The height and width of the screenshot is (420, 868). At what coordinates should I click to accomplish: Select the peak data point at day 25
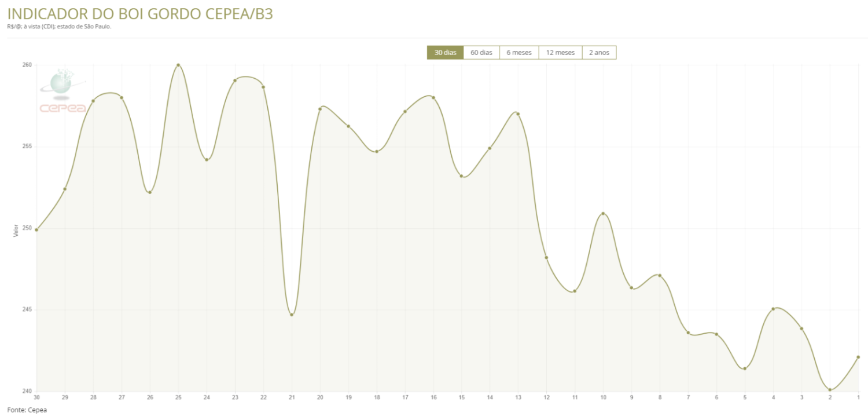(178, 65)
